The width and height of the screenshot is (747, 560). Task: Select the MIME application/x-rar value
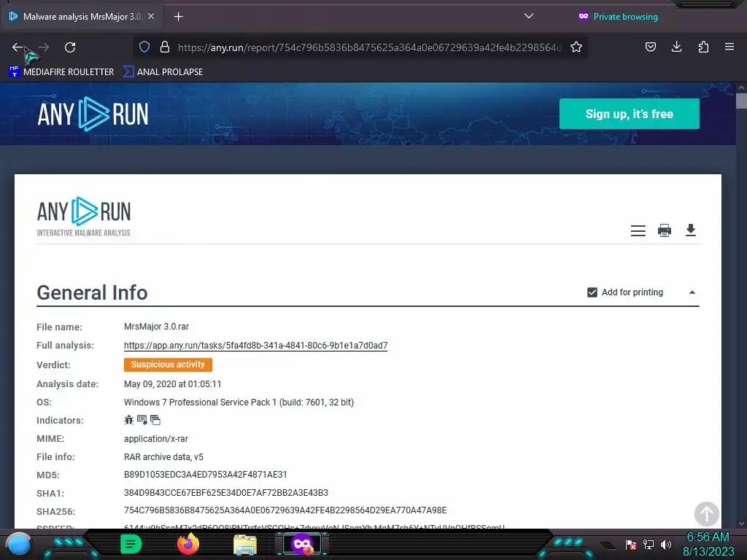pos(156,438)
